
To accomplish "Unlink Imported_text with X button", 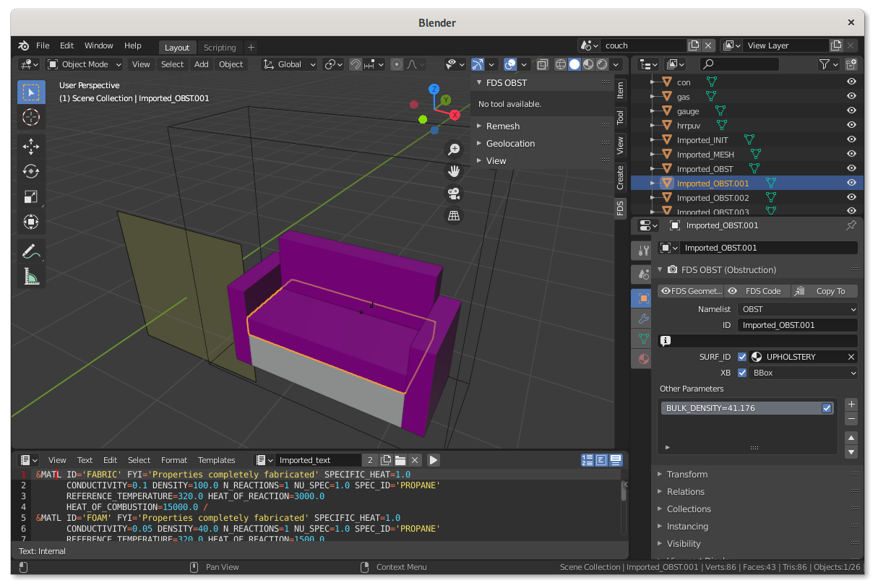I will point(415,460).
